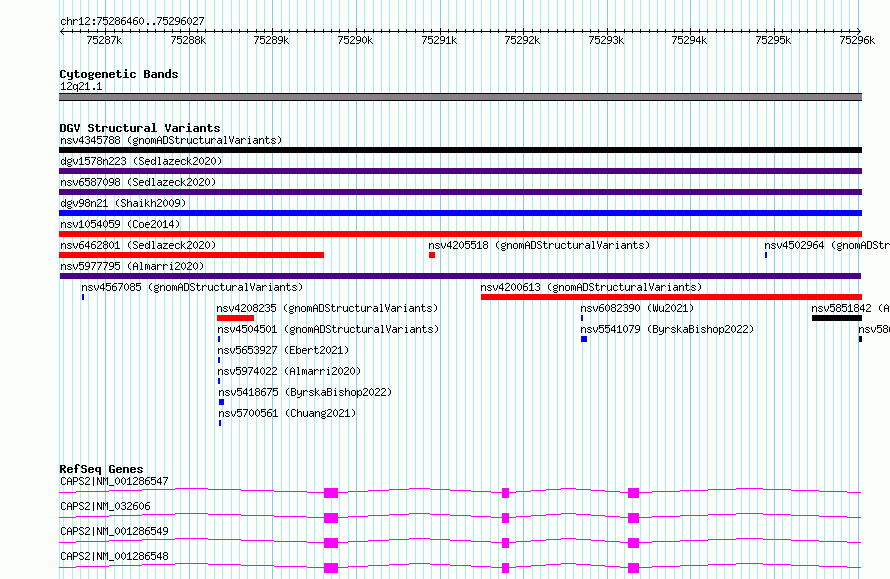Viewport: 890px width, 579px height.
Task: Click the blue square marker under nsv5418675
Action: coord(221,402)
